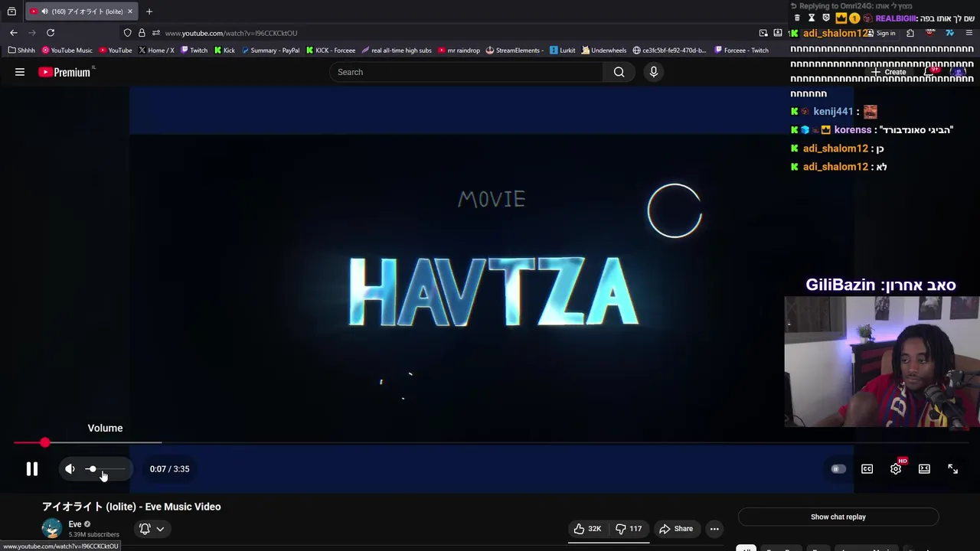Open YouTube Music bookmark

[67, 51]
